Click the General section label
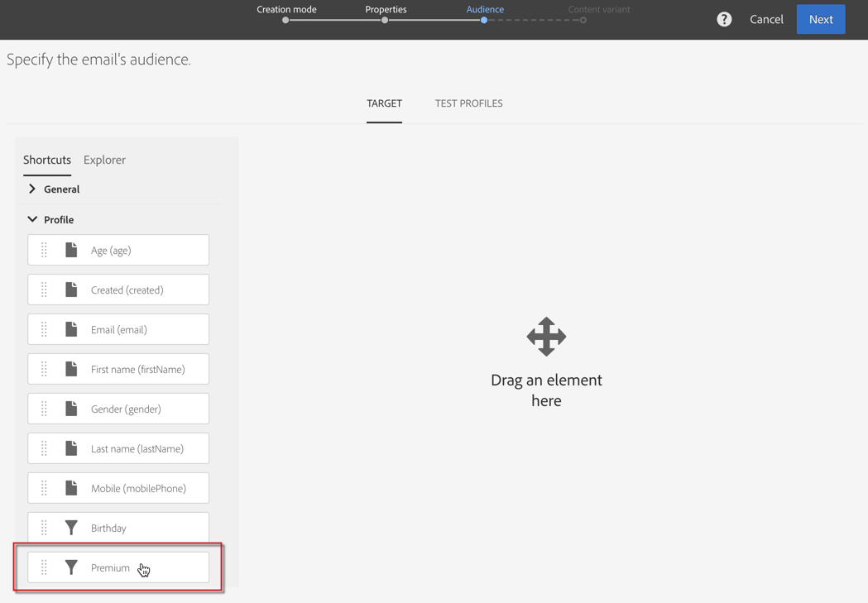Screen dimensions: 868x603 point(62,189)
